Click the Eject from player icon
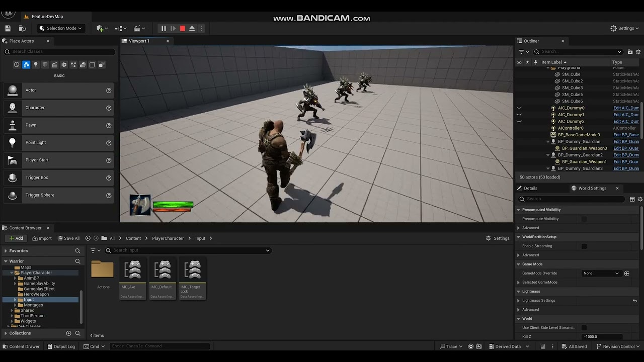This screenshot has width=644, height=362. [x=192, y=28]
